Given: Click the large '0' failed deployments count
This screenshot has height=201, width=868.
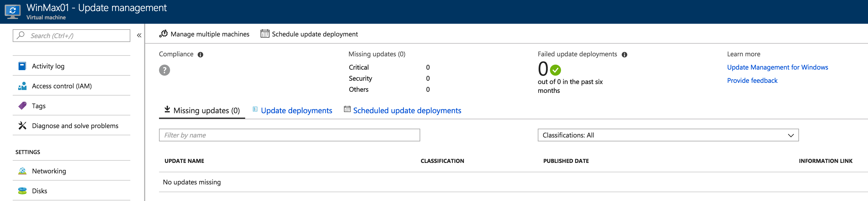Looking at the screenshot, I should coord(543,69).
